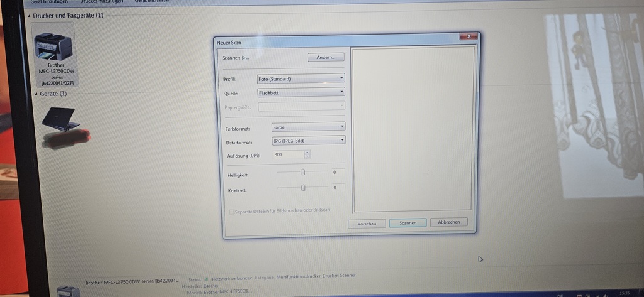Image resolution: width=644 pixels, height=297 pixels.
Task: Close the Neuer Scan dialog
Action: (x=468, y=36)
